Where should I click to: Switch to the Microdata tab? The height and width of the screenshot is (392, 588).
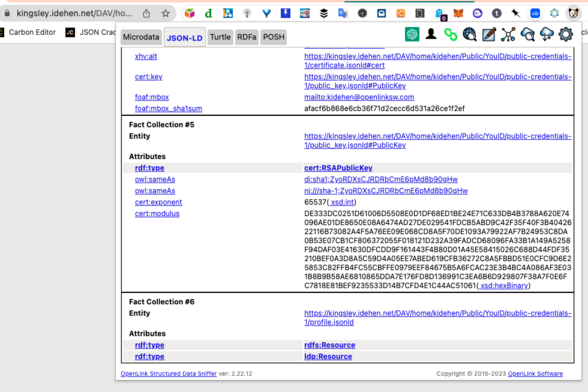[141, 37]
